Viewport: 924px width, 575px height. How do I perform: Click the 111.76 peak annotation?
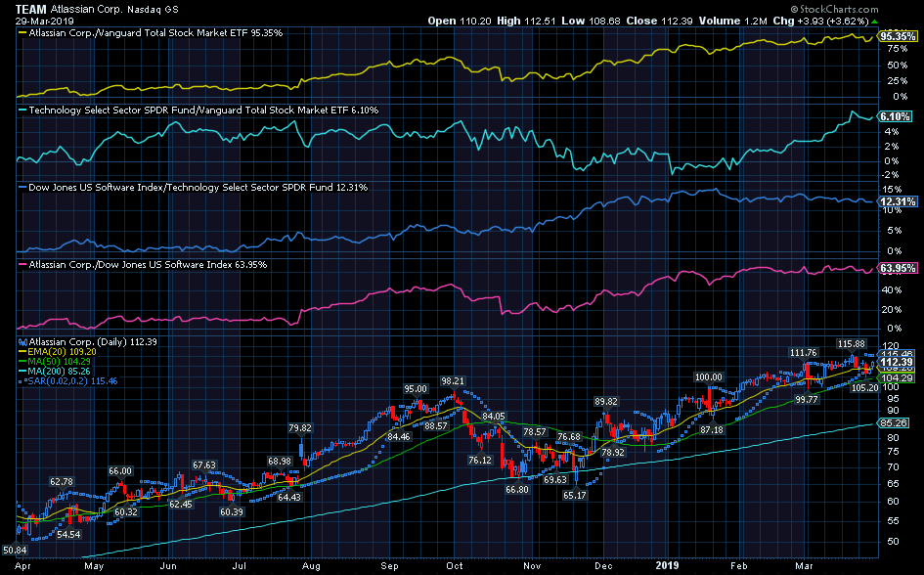pos(804,353)
